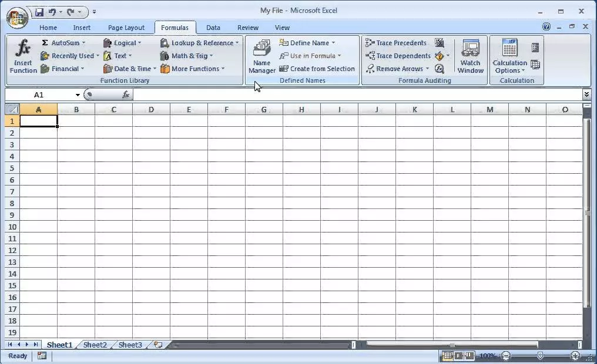Switch to the Home tab
This screenshot has width=597, height=364.
tap(48, 28)
